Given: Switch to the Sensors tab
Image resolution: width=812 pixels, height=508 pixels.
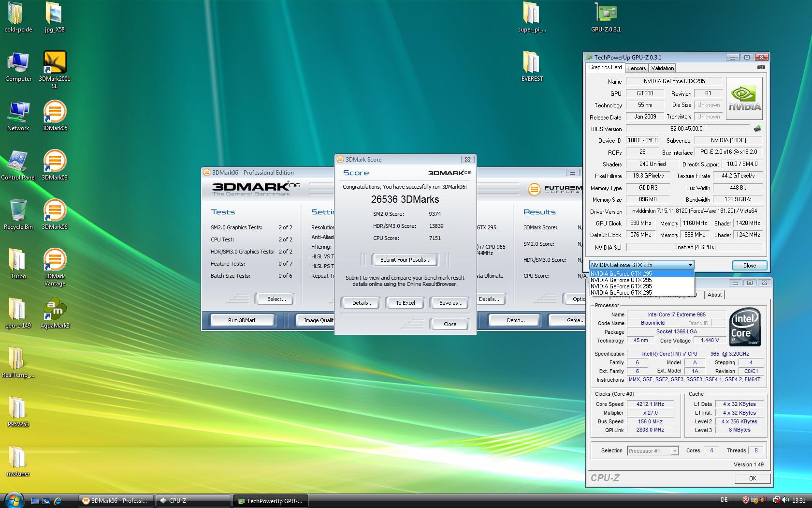Looking at the screenshot, I should click(637, 68).
